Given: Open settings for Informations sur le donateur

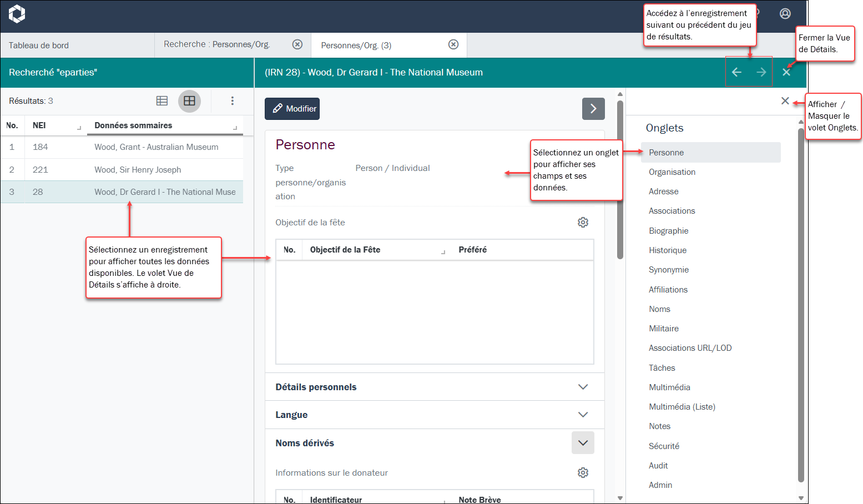Looking at the screenshot, I should [583, 473].
